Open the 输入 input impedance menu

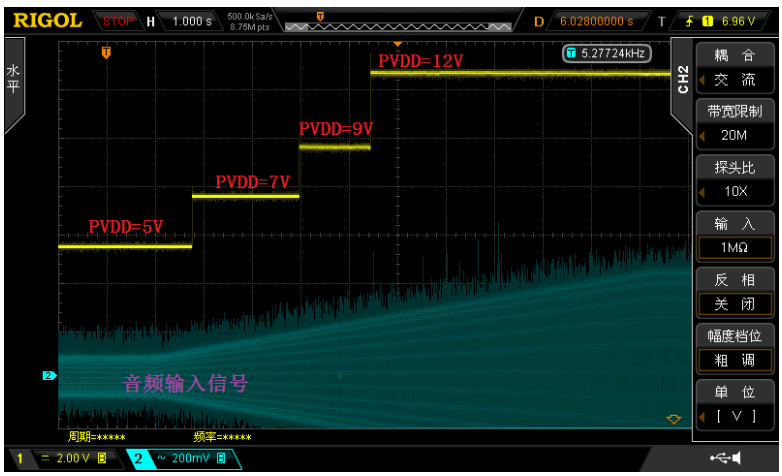[735, 224]
